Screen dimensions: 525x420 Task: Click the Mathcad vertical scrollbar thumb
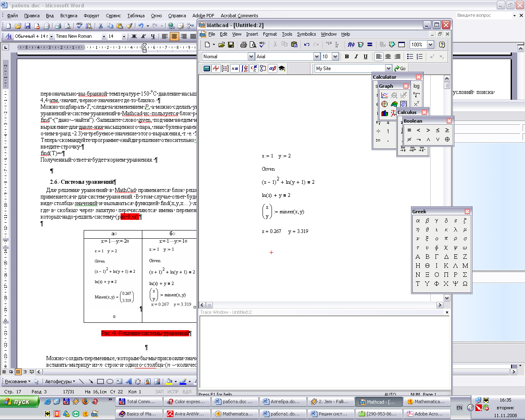tap(447, 86)
